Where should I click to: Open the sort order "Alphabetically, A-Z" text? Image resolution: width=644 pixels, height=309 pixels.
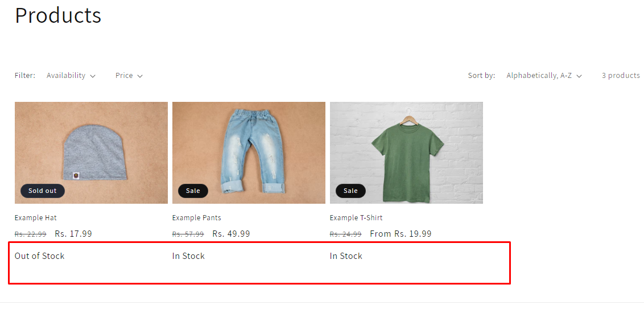(x=539, y=75)
